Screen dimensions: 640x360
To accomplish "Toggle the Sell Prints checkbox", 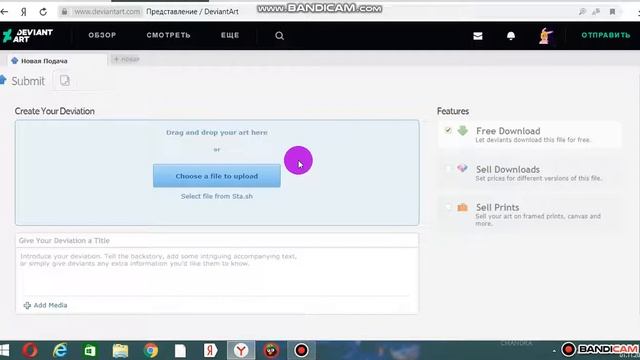I will pos(448,207).
